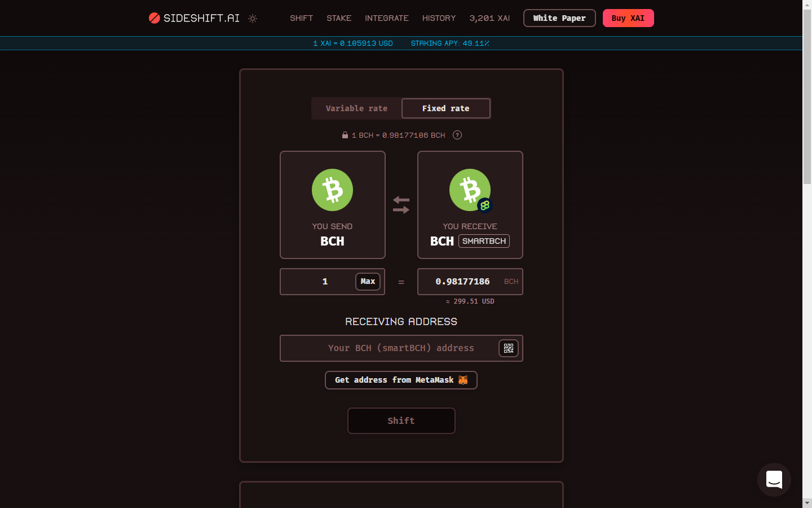This screenshot has width=812, height=508.
Task: Click the scrollbar up arrow
Action: point(807,5)
